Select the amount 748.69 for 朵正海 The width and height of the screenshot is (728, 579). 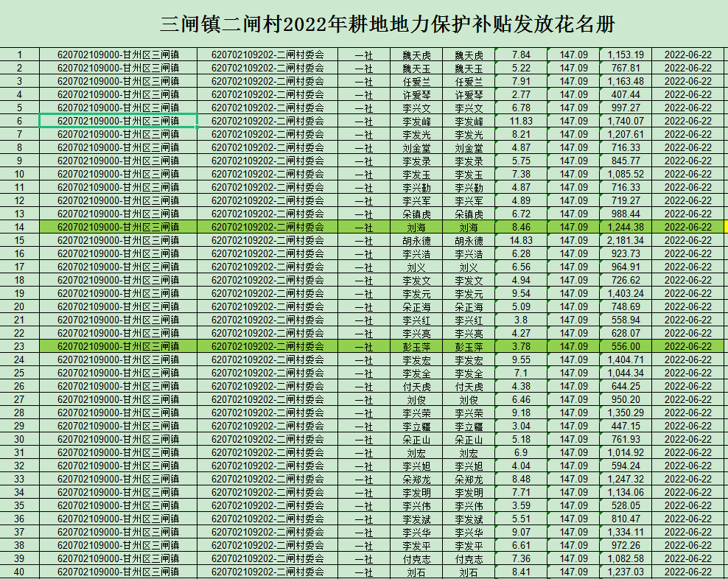point(626,307)
